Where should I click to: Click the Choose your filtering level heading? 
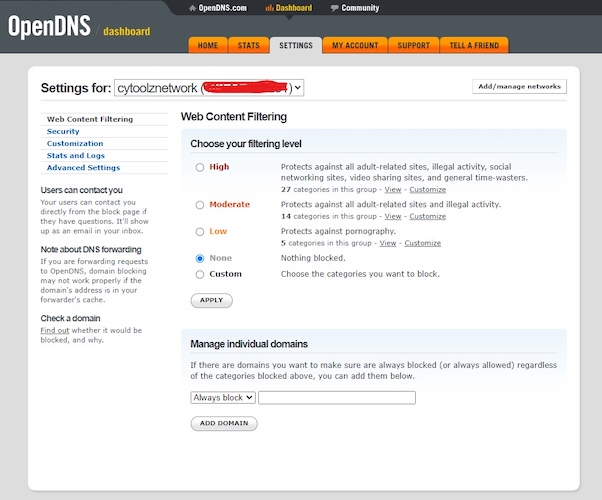pyautogui.click(x=246, y=144)
